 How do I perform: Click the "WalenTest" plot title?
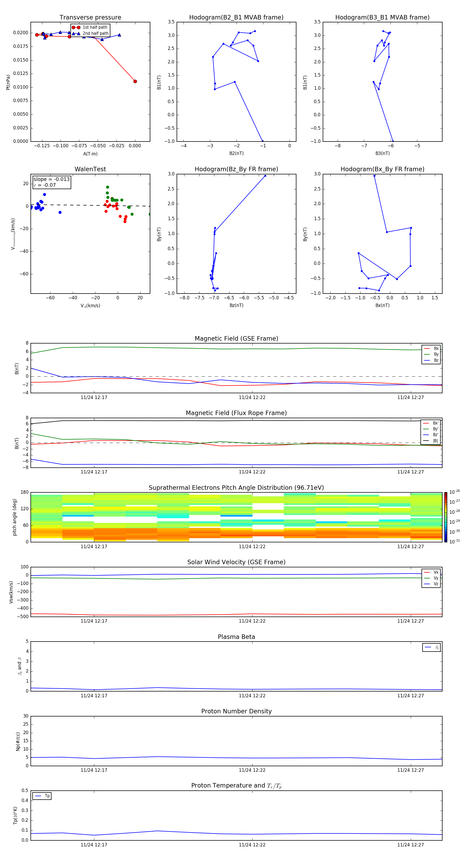pyautogui.click(x=90, y=169)
